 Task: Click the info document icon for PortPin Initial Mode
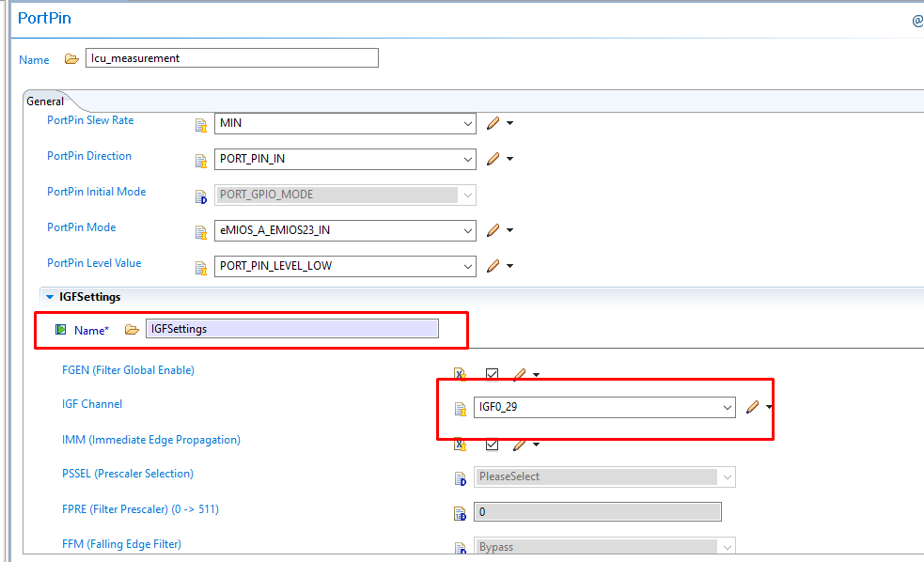coord(201,194)
